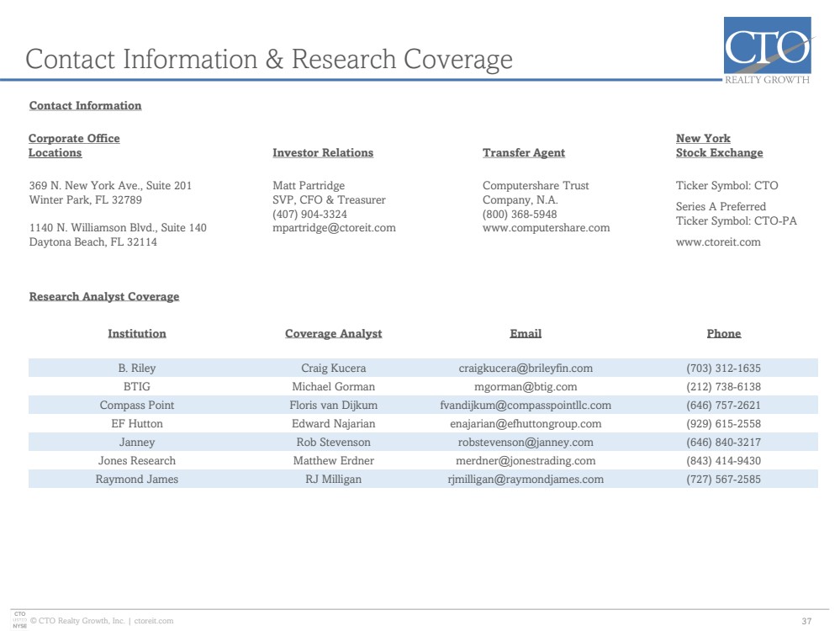Select the Research Analyst Coverage heading
This screenshot has height=631, width=840.
104,296
